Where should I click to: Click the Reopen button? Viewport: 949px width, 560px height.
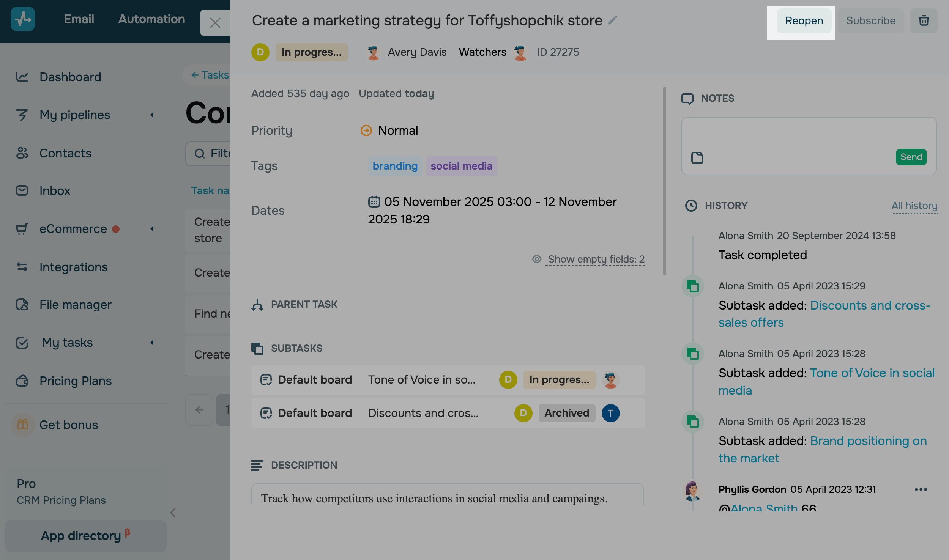(x=804, y=21)
